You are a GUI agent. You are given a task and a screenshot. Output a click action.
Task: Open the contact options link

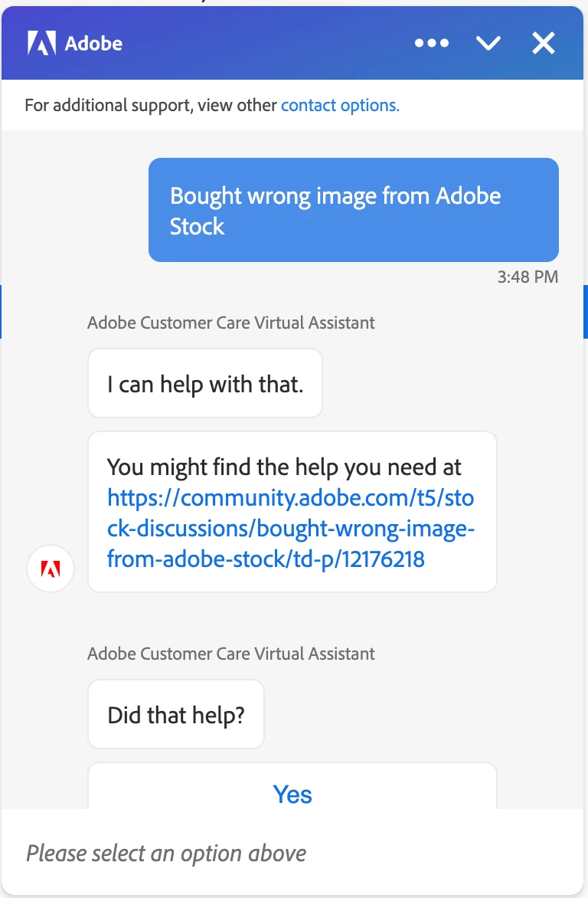[340, 105]
